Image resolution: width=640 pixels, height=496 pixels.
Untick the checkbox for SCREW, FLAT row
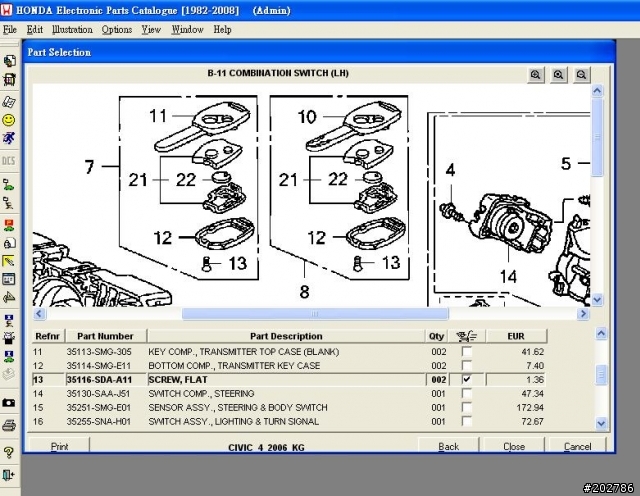(466, 379)
